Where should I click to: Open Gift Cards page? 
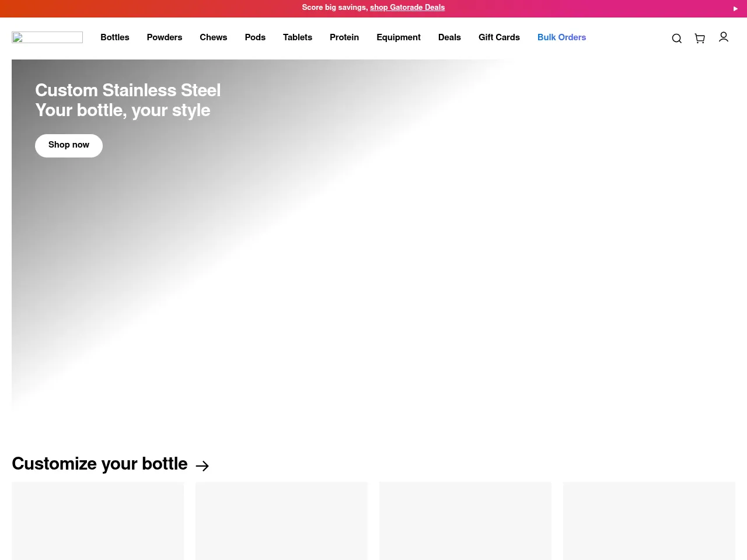[x=499, y=37]
